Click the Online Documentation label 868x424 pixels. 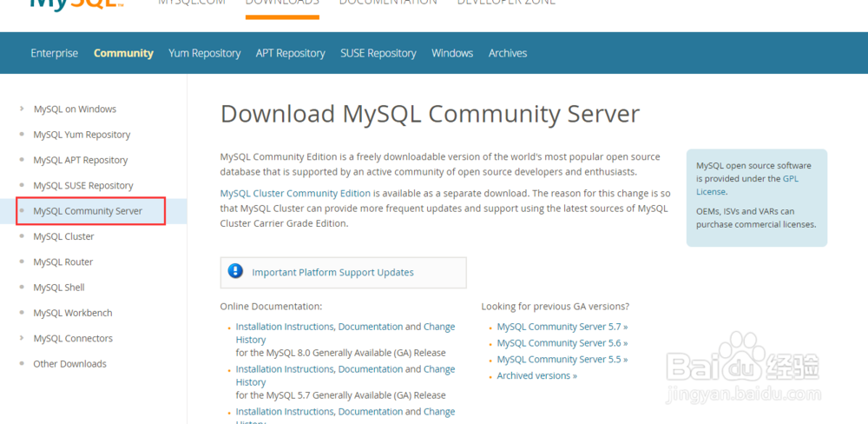(x=271, y=307)
